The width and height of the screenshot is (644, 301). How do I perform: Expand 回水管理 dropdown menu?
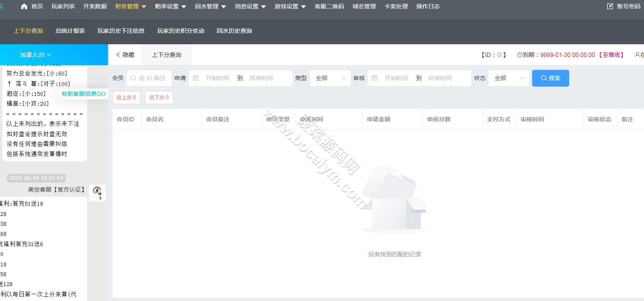(x=210, y=6)
